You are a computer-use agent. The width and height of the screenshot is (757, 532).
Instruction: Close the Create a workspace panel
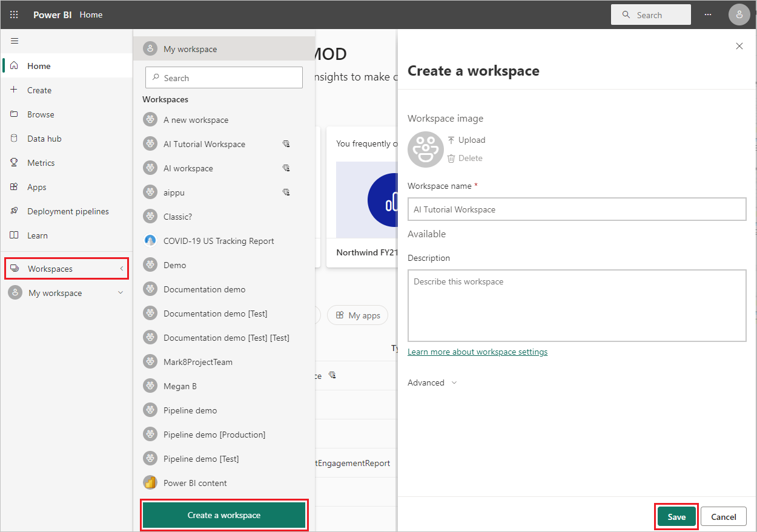click(739, 46)
